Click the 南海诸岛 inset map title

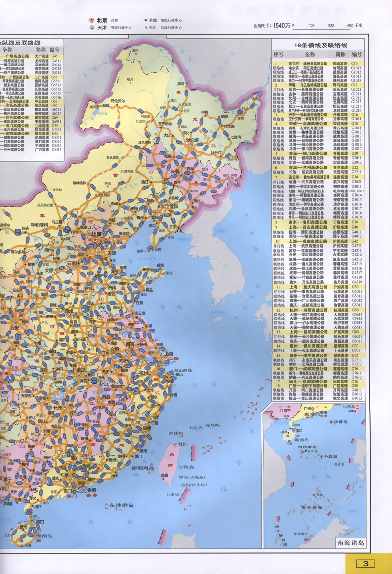tap(351, 543)
